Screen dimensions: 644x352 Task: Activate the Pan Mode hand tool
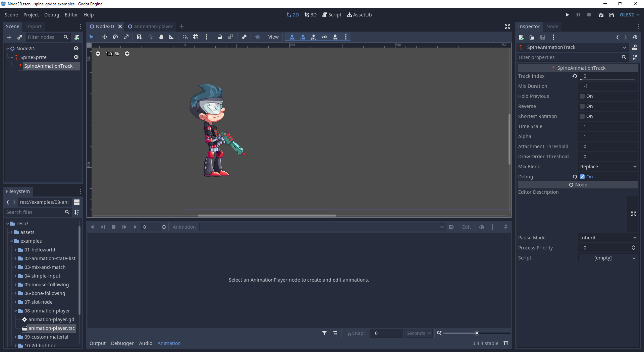(161, 37)
